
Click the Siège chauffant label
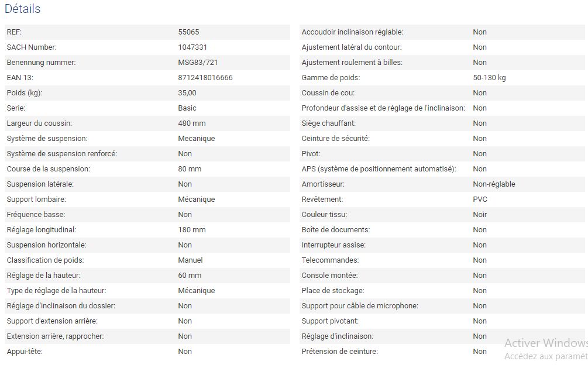[x=328, y=123]
